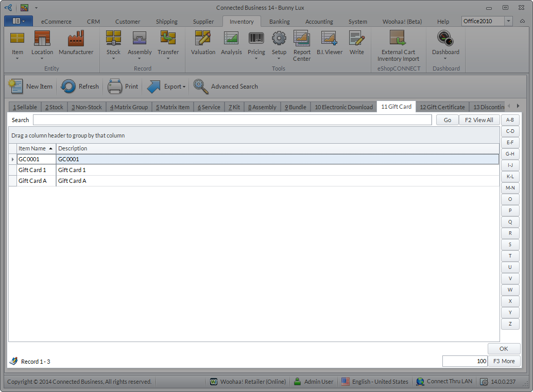
Task: Sort by the Description column header
Action: click(x=278, y=148)
